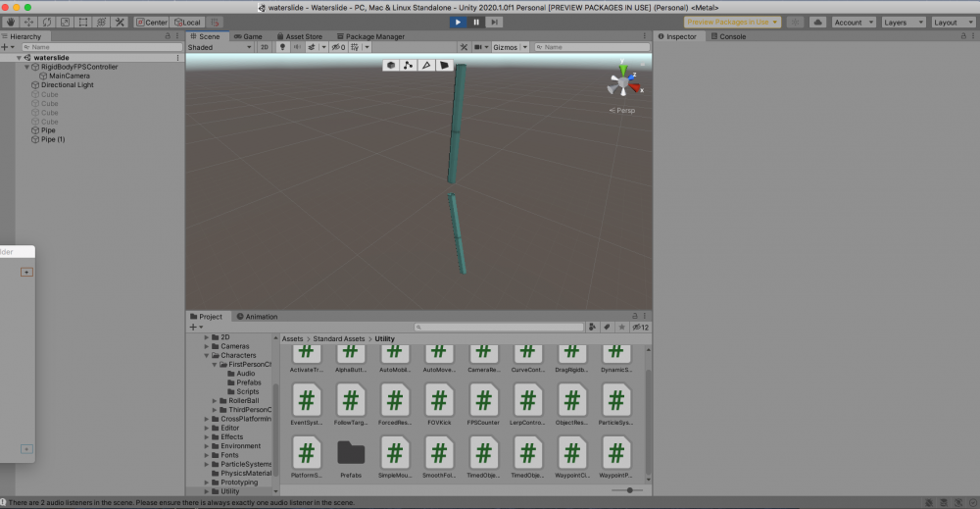Screen dimensions: 980x509
Task: Open the Shaded draw mode dropdown
Action: pos(220,47)
